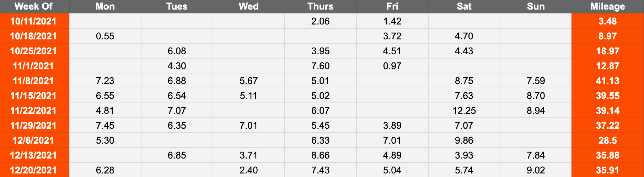Select the empty Monday cell for 10/11/2021

pos(105,21)
